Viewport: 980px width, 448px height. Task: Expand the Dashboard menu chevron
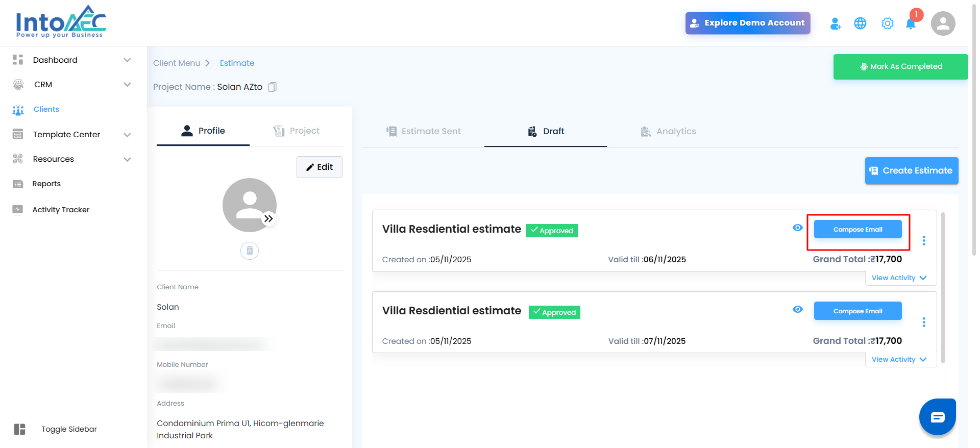tap(128, 60)
